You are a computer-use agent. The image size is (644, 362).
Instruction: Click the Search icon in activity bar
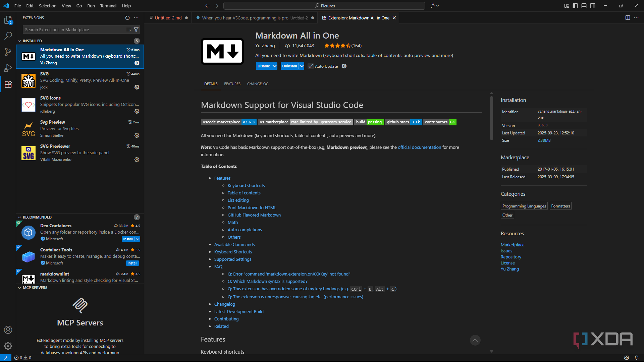pyautogui.click(x=8, y=36)
